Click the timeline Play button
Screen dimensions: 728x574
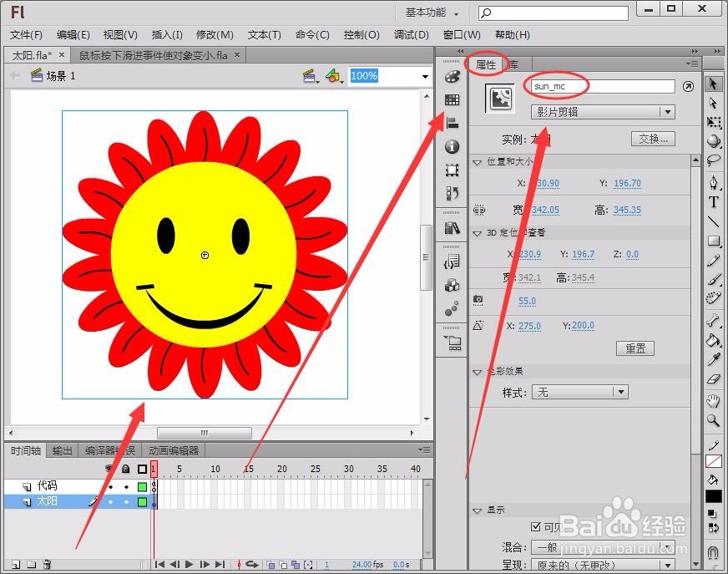189,564
